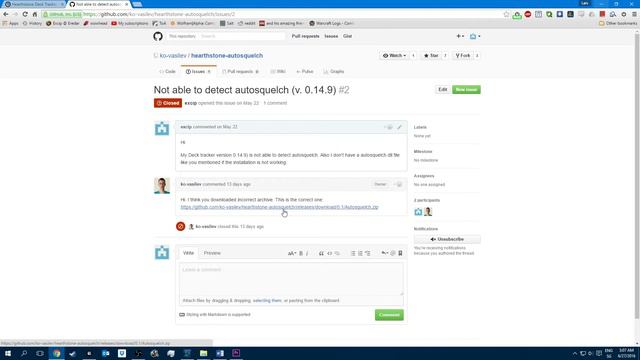Viewport: 640px width, 360px height.
Task: Fork the repository
Action: 463,56
